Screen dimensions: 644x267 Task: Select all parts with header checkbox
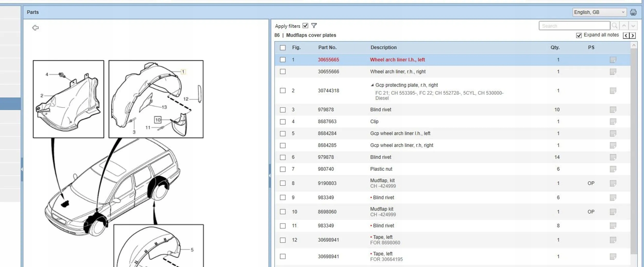pyautogui.click(x=283, y=48)
